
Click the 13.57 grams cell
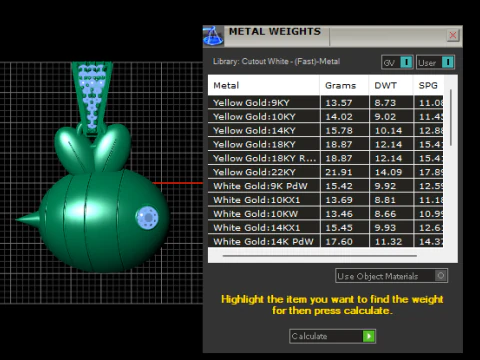tap(345, 103)
